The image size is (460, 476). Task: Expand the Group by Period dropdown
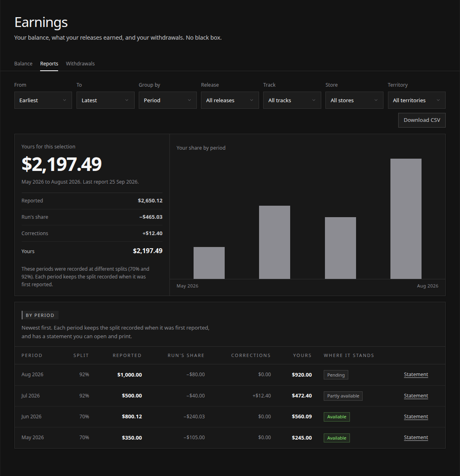(168, 100)
